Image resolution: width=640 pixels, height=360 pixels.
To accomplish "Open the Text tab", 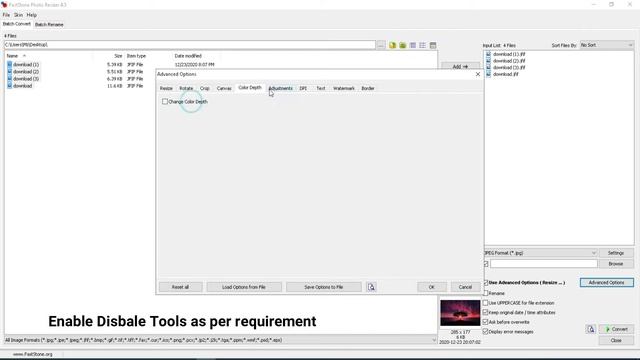I will [x=321, y=88].
